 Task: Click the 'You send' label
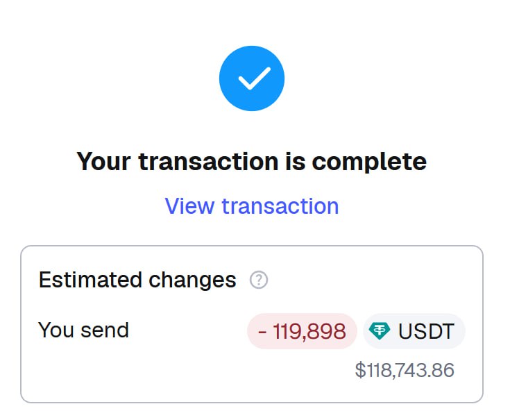[x=83, y=330]
